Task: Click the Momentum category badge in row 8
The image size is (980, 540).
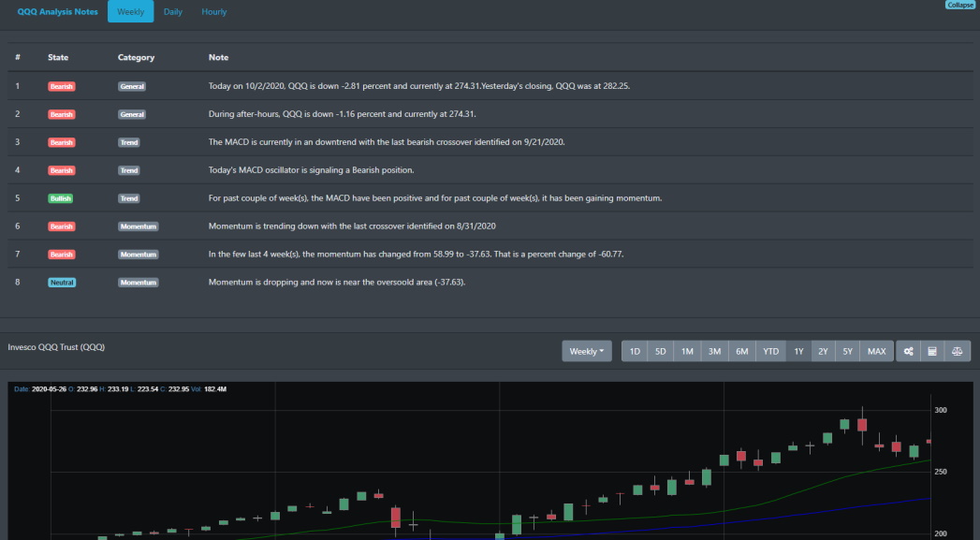Action: (139, 283)
